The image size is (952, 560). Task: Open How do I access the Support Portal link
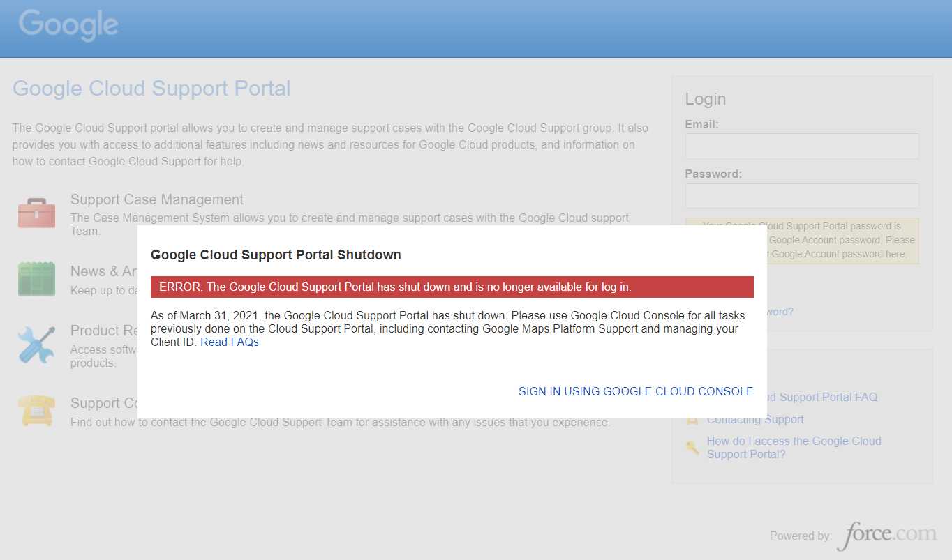(x=794, y=447)
